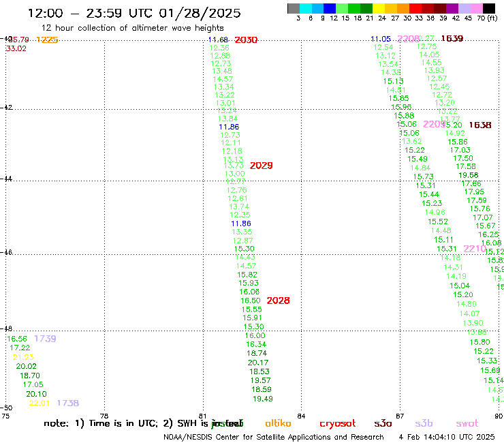This screenshot has height=443, width=504.
Task: Click the 84 longitude axis label
Action: coord(301,416)
